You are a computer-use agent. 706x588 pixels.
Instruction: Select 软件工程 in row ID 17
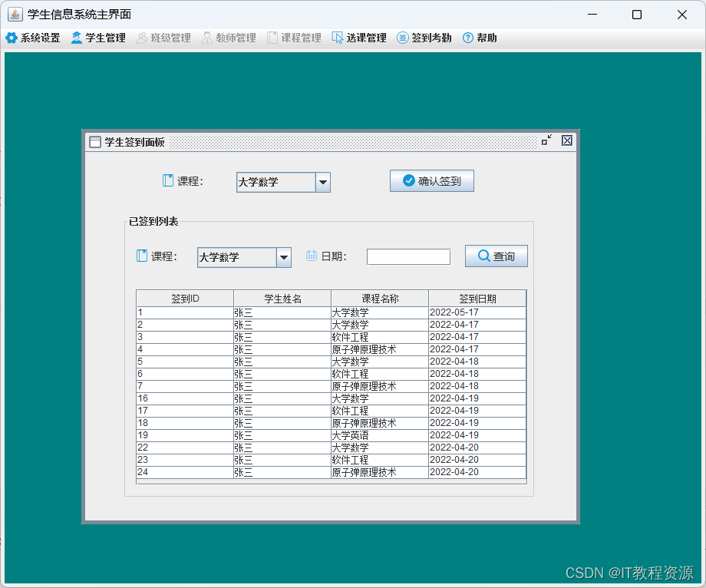pyautogui.click(x=380, y=411)
